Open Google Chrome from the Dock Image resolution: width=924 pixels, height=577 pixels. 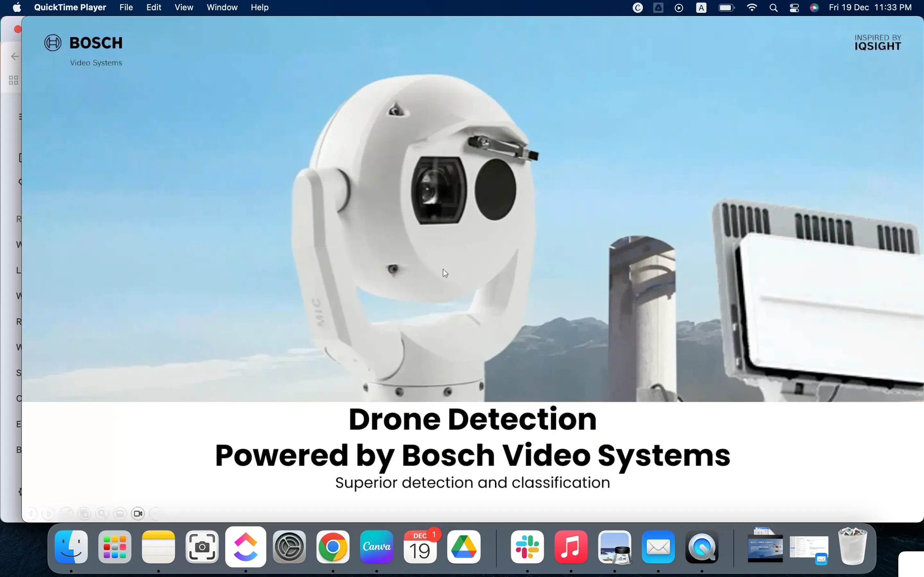[332, 547]
